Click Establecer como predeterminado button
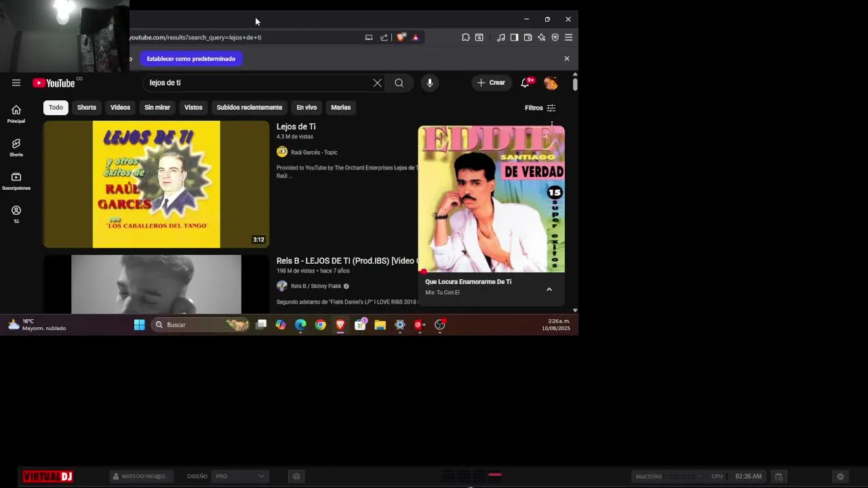This screenshot has height=488, width=868. pos(191,59)
